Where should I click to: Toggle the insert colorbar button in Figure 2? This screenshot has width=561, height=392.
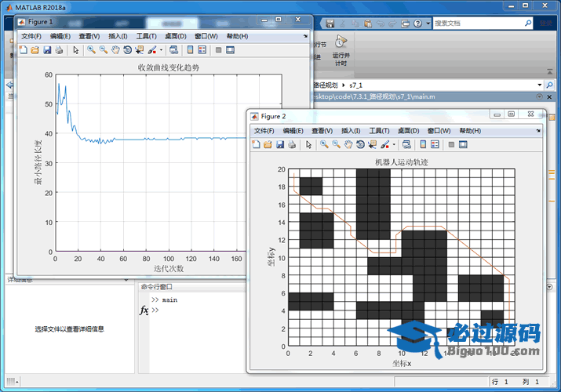423,144
